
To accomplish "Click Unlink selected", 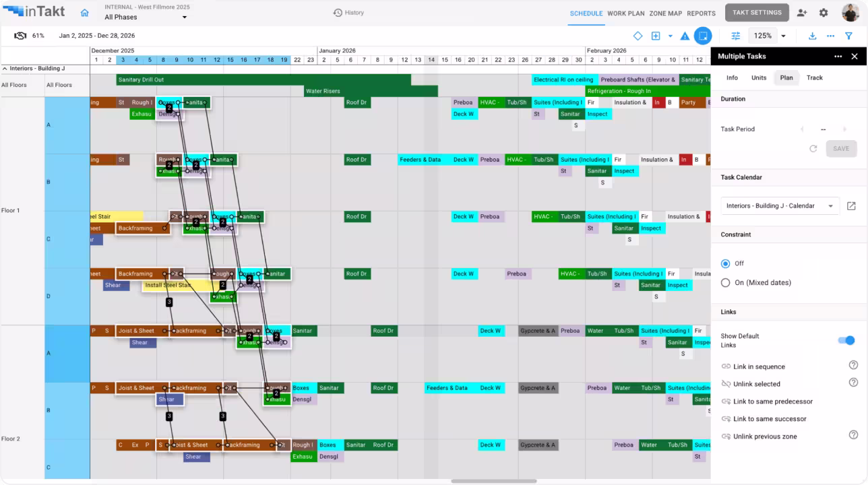I will click(757, 384).
